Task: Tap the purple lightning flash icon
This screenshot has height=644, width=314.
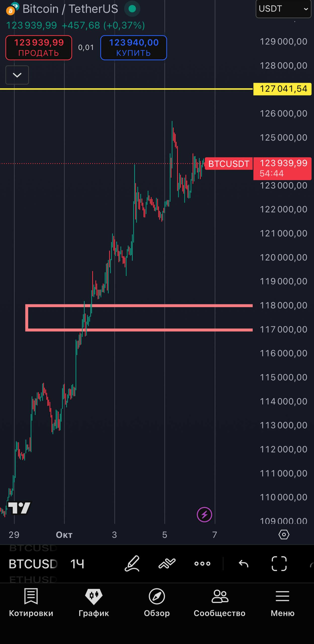Action: [204, 515]
